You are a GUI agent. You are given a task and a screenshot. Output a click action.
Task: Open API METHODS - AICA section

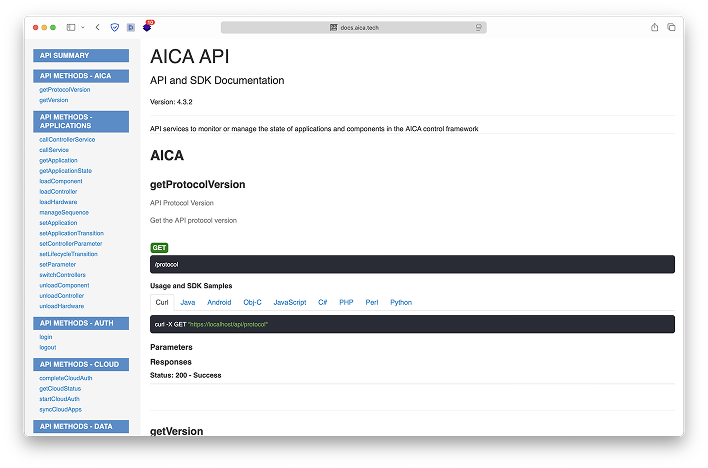point(81,76)
